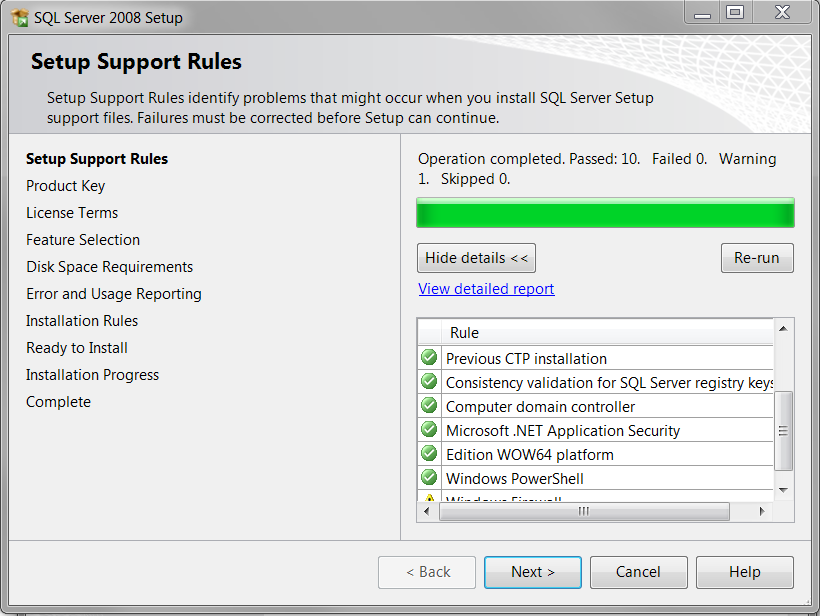
Task: Open the View detailed report link
Action: (x=486, y=289)
